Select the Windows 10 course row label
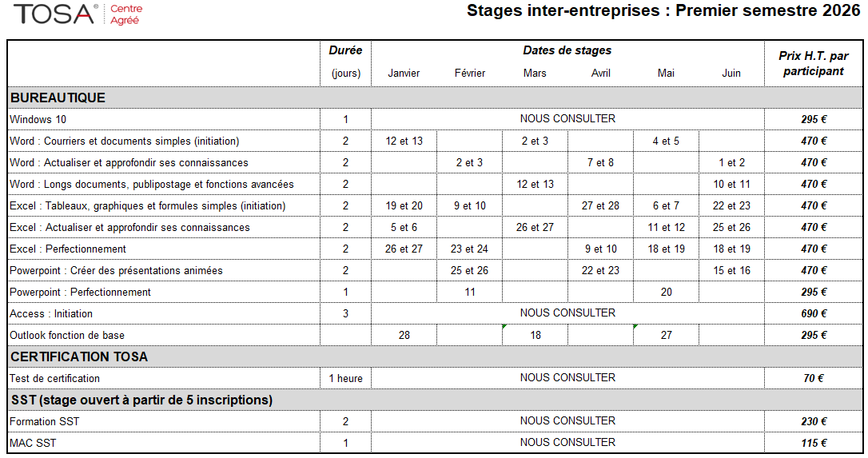The height and width of the screenshot is (458, 868). click(x=38, y=119)
